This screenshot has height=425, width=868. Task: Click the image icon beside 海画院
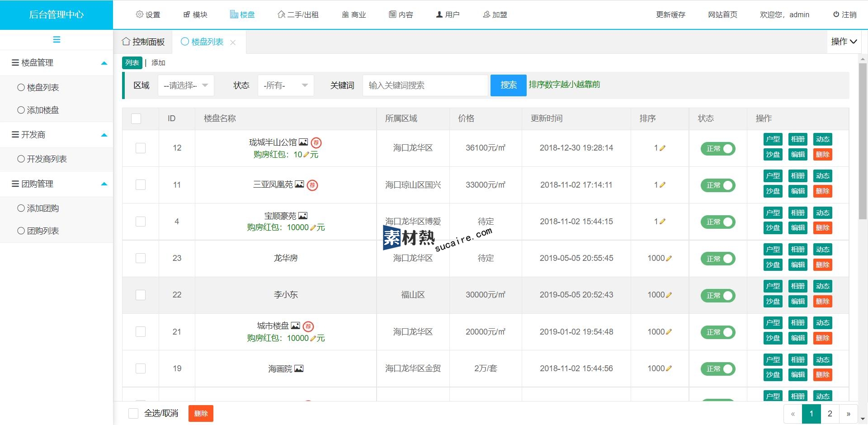click(299, 369)
